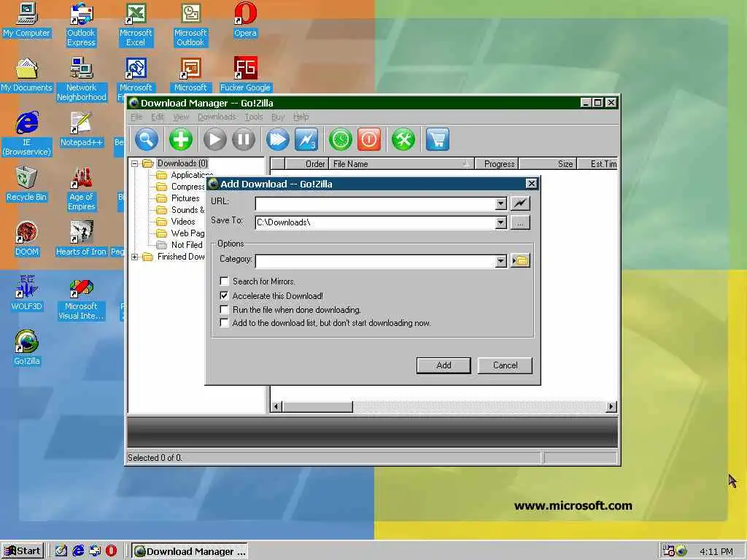Click the browse button beside Save To
This screenshot has width=747, height=560.
520,222
